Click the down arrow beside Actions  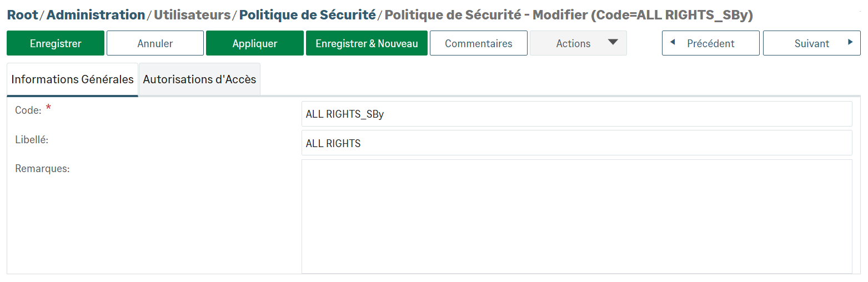[613, 43]
